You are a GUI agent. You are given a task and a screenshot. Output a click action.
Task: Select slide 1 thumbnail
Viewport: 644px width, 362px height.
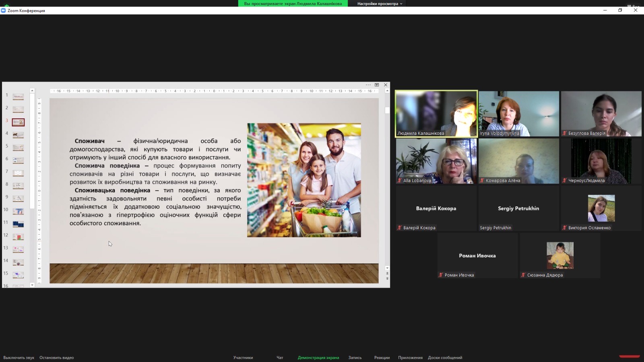18,97
